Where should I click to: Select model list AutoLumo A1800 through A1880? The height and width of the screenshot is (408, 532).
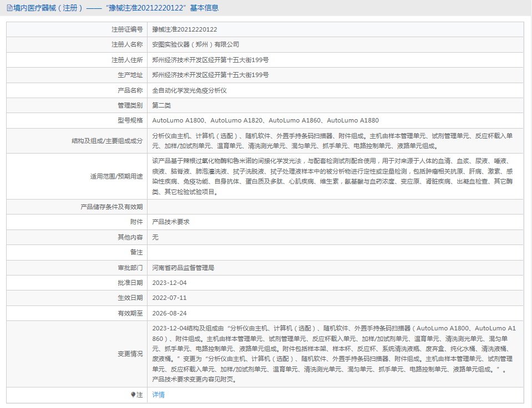pos(265,120)
